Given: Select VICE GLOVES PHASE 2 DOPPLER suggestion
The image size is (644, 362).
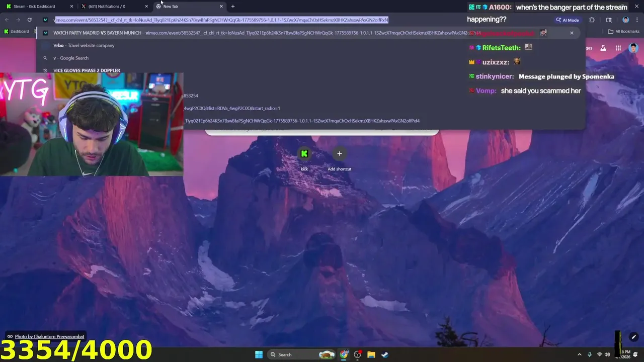Looking at the screenshot, I should point(87,70).
